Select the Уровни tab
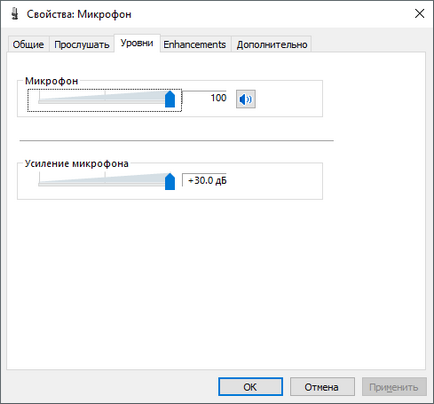Screen dimensions: 434x404 (x=137, y=43)
